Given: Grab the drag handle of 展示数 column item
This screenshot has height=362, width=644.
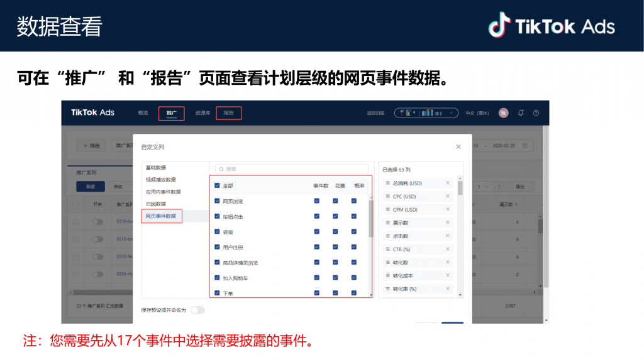Looking at the screenshot, I should click(x=387, y=222).
